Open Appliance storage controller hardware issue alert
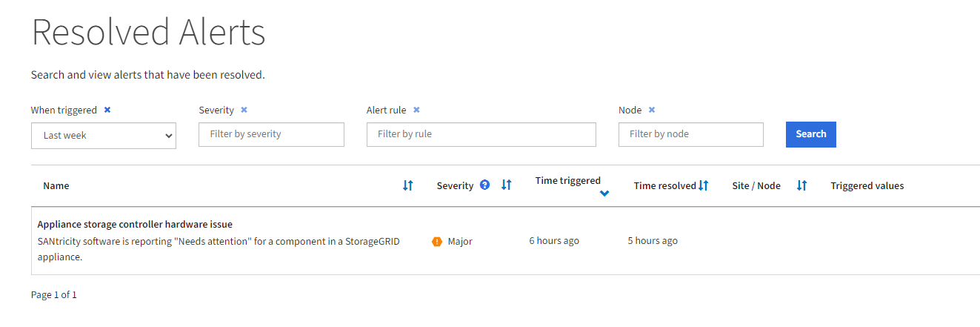 (135, 224)
